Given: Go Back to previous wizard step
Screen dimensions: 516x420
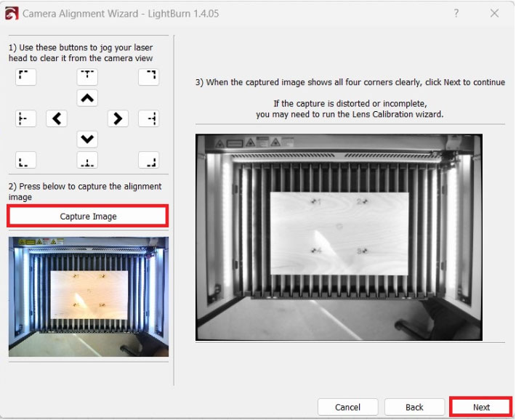Looking at the screenshot, I should 414,407.
